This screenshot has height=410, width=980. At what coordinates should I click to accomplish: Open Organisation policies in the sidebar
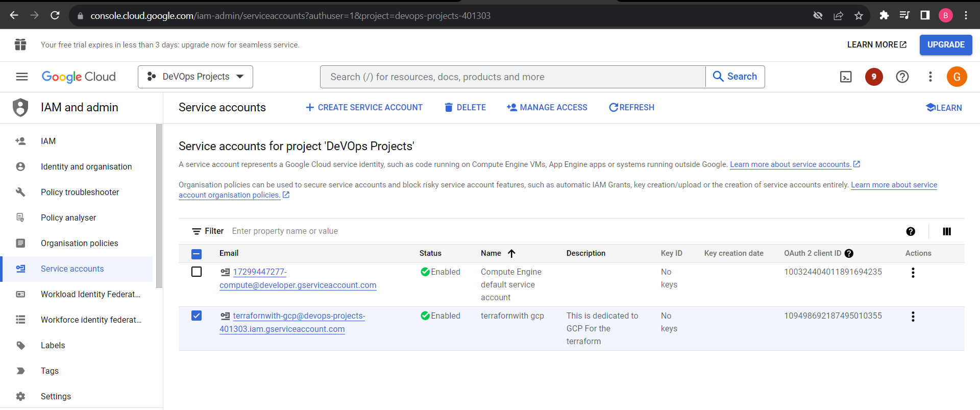(79, 243)
